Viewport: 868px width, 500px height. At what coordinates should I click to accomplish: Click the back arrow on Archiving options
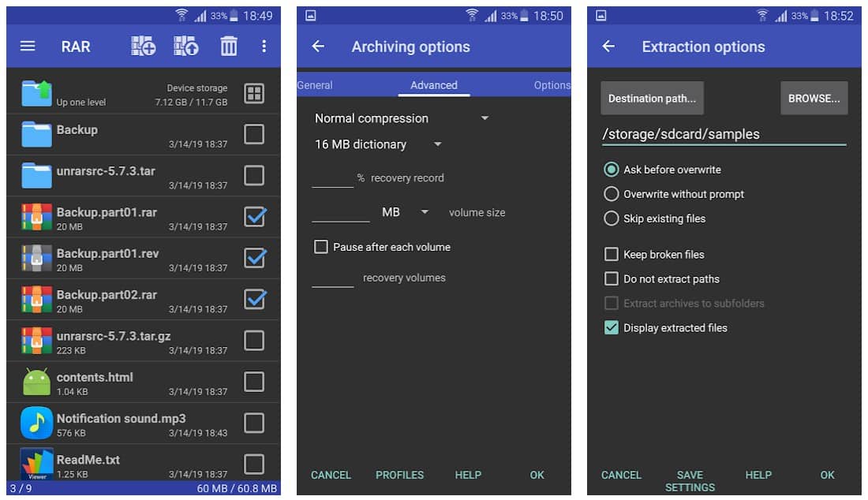[316, 47]
